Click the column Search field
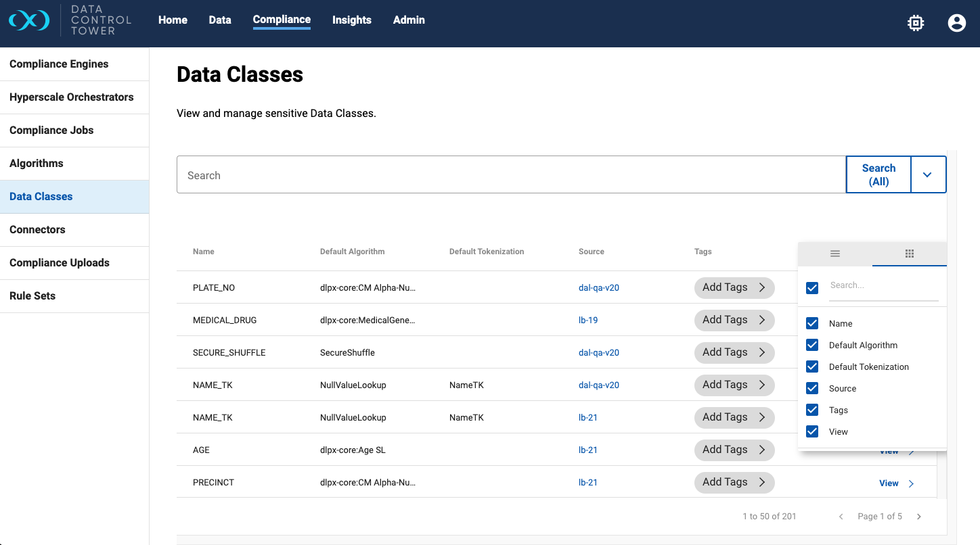Image resolution: width=980 pixels, height=545 pixels. click(x=883, y=286)
